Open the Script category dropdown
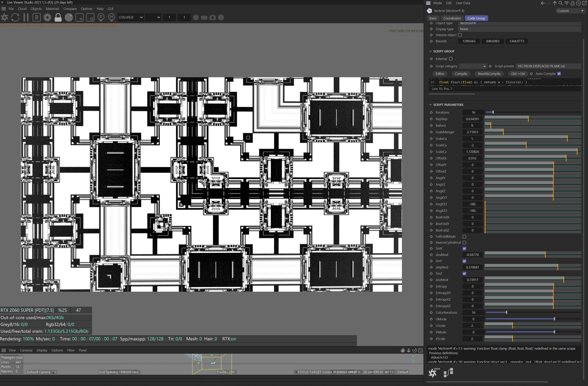This screenshot has width=588, height=386. 473,66
